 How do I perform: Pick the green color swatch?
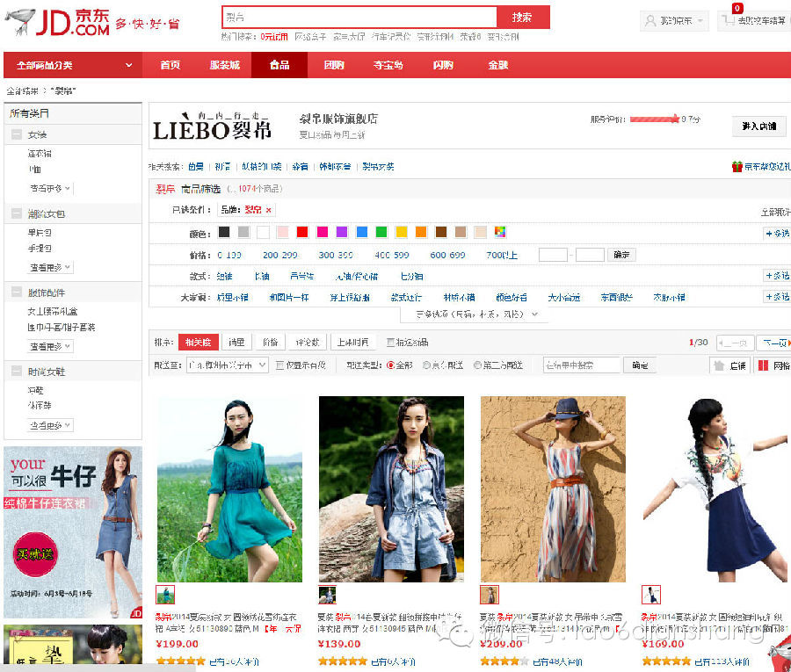pyautogui.click(x=381, y=232)
